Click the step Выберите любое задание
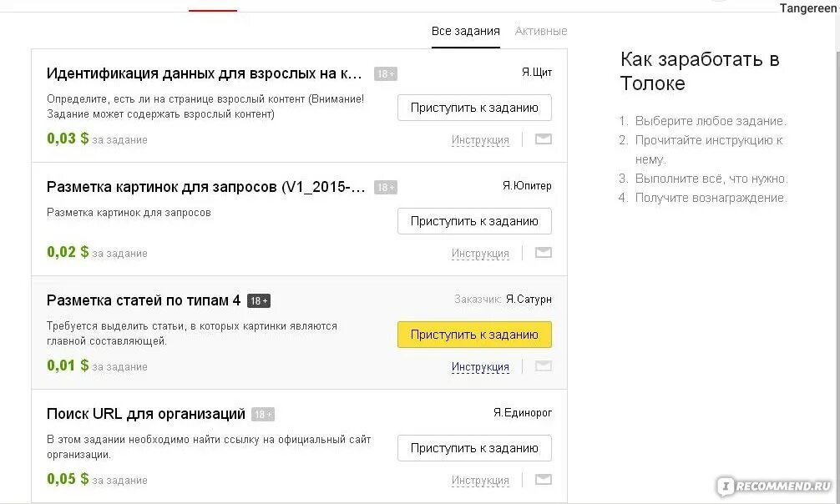The width and height of the screenshot is (840, 504). coord(711,121)
